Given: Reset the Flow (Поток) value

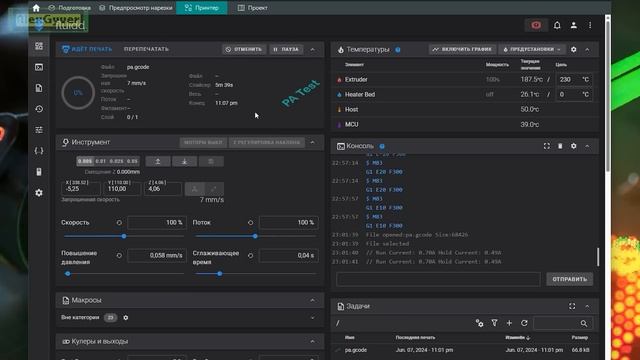Looking at the screenshot, I should (251, 223).
